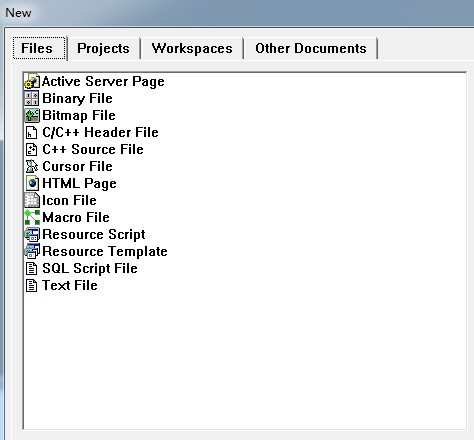Viewport: 474px width, 440px height.
Task: Select the C/C++ Header File icon
Action: [x=32, y=132]
